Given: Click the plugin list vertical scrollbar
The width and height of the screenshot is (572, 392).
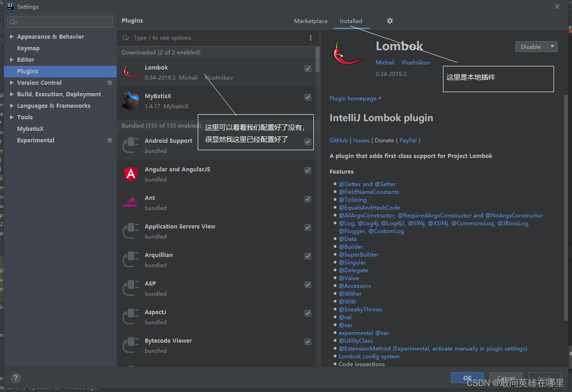Looking at the screenshot, I should coord(318,60).
